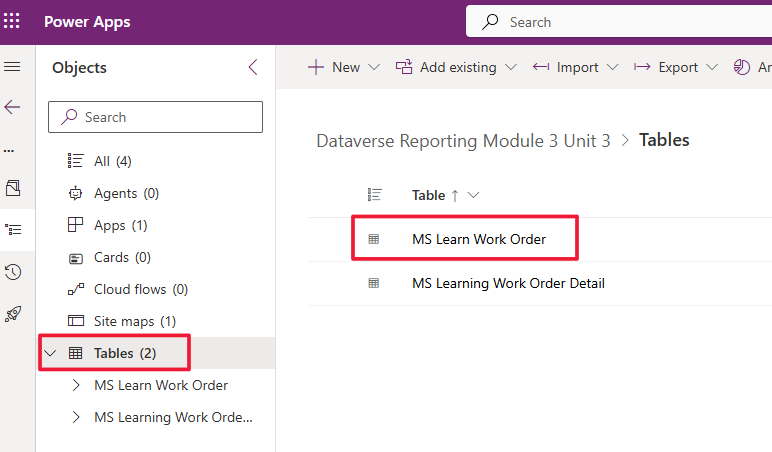Click table icon beside MS Learn Work Order row
772x452 pixels.
pyautogui.click(x=374, y=239)
